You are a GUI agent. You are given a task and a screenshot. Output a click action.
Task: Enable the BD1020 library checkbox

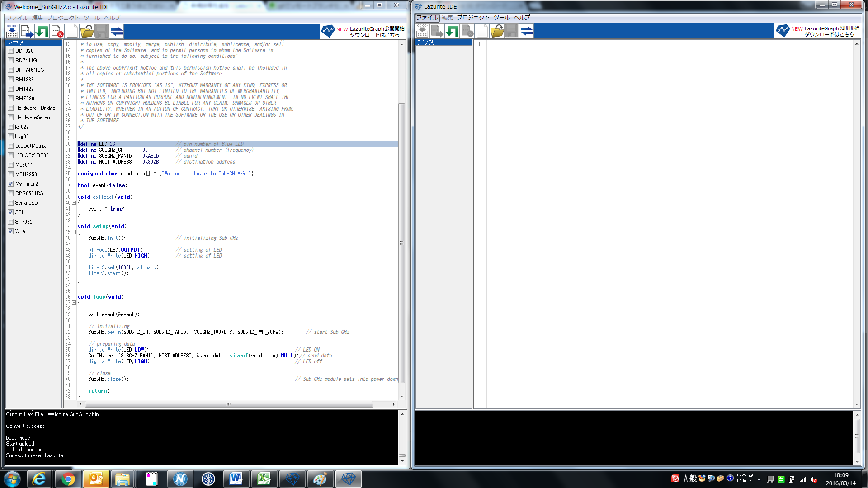tap(10, 51)
